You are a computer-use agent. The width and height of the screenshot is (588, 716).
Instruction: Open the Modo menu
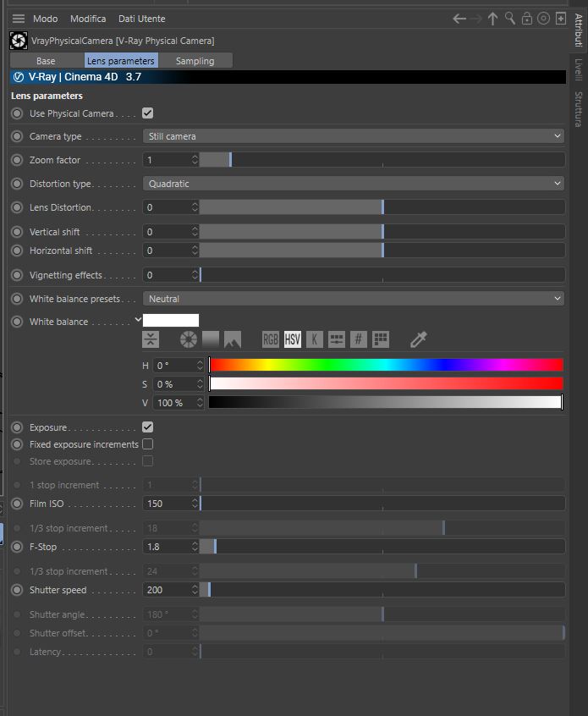(x=45, y=19)
